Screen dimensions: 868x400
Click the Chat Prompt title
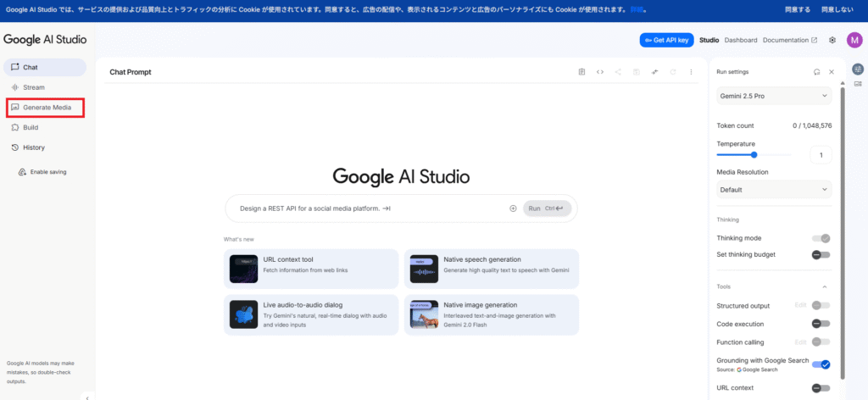coord(131,72)
